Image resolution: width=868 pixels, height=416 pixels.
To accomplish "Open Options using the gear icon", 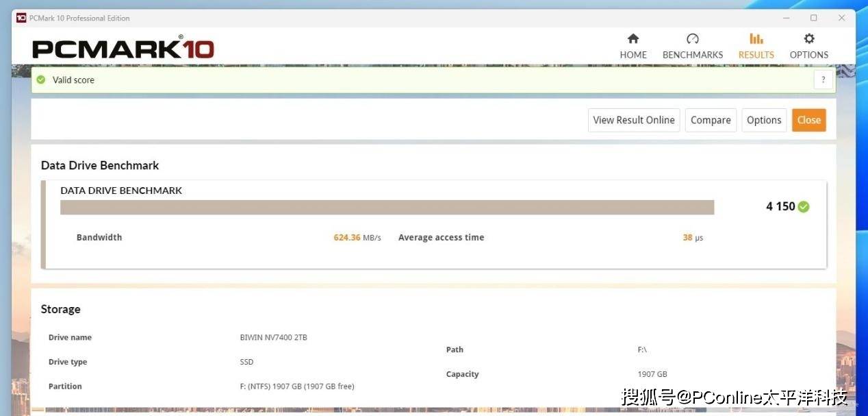I will [x=808, y=39].
